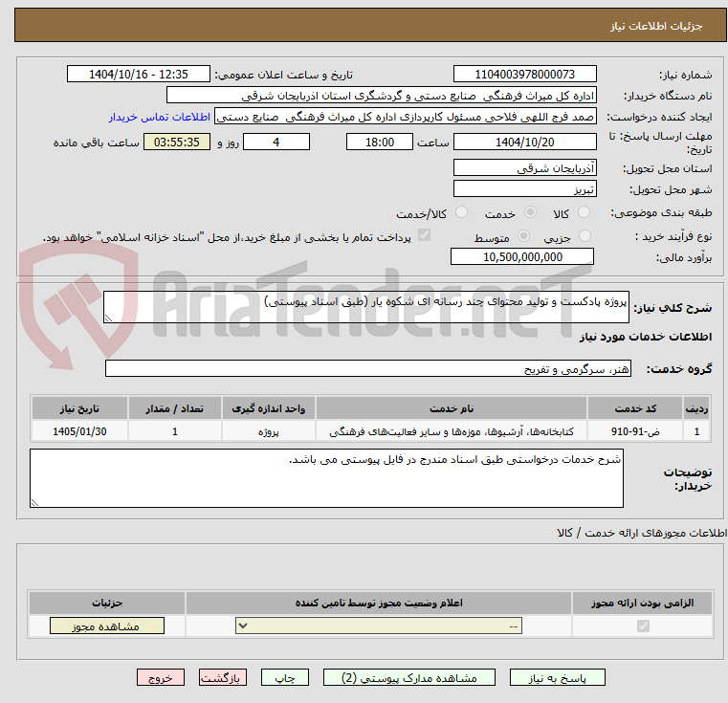Click the چاپ print button
The width and height of the screenshot is (728, 703).
[x=285, y=677]
